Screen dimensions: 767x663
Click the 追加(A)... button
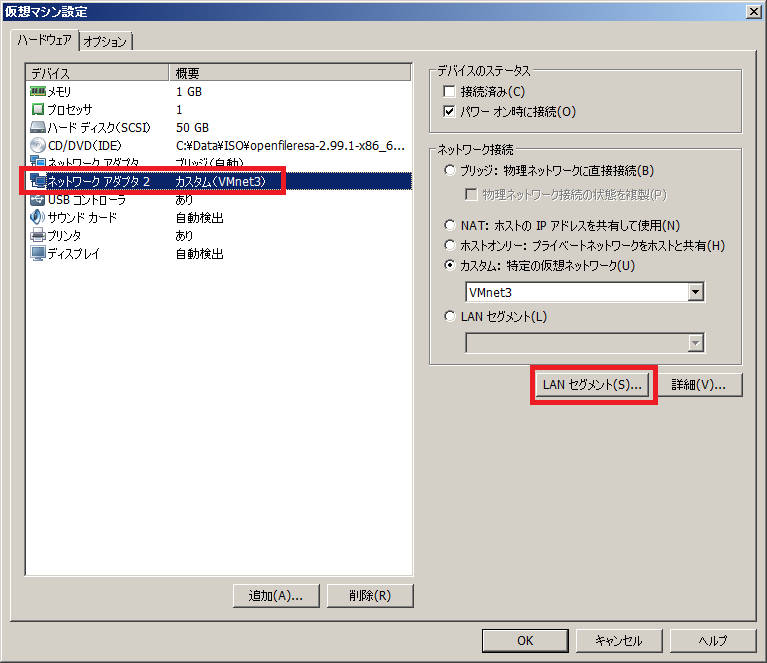click(276, 596)
